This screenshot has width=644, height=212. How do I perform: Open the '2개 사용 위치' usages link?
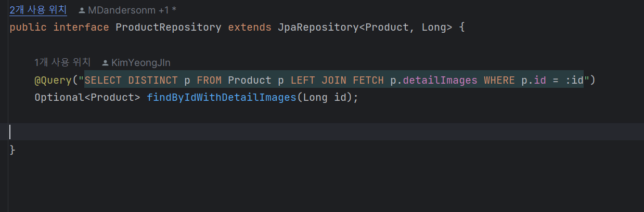coord(38,10)
